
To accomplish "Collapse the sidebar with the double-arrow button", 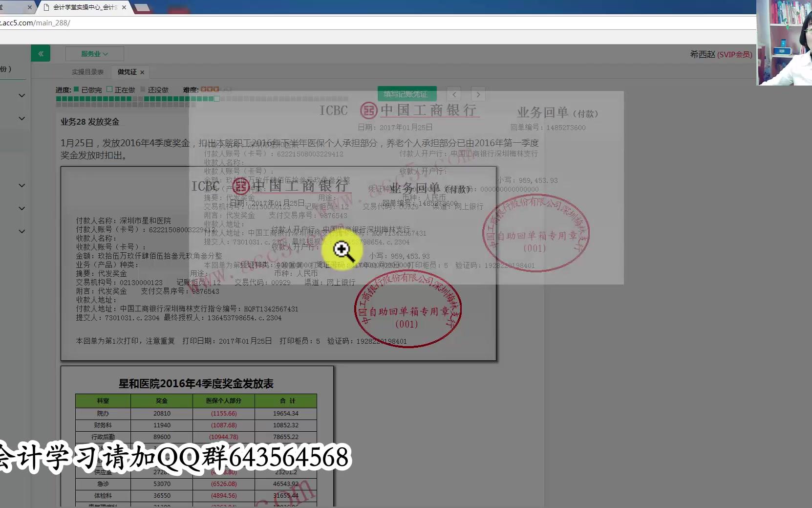I will [41, 53].
